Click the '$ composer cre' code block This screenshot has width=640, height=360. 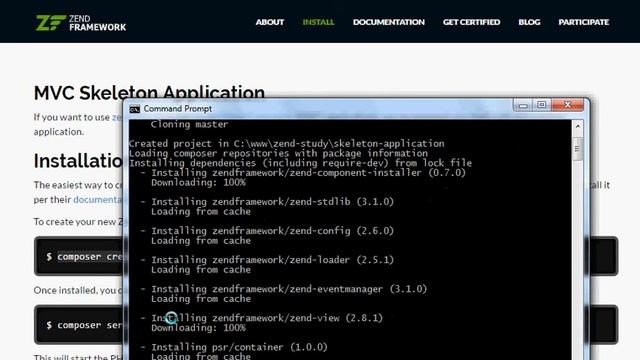(79, 256)
